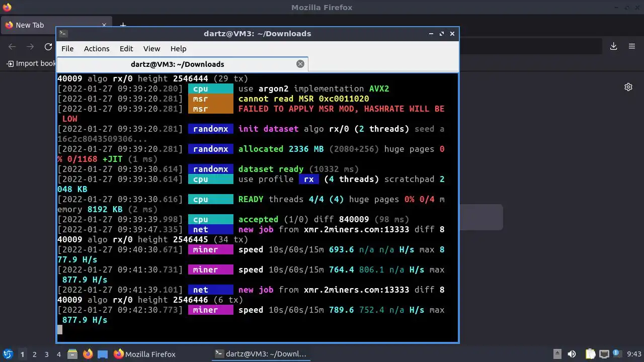Go forward in Firefox
The image size is (644, 362).
[x=30, y=47]
